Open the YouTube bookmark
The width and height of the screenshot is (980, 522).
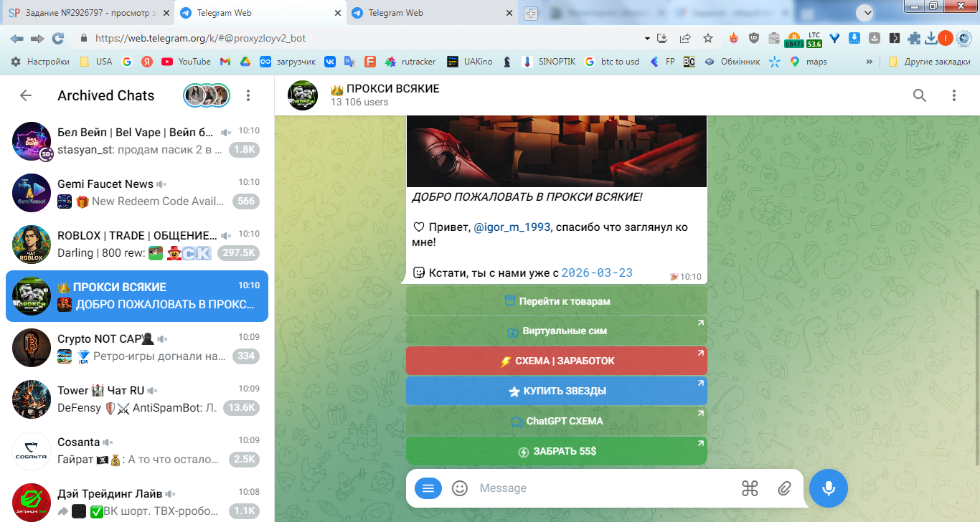tap(187, 62)
